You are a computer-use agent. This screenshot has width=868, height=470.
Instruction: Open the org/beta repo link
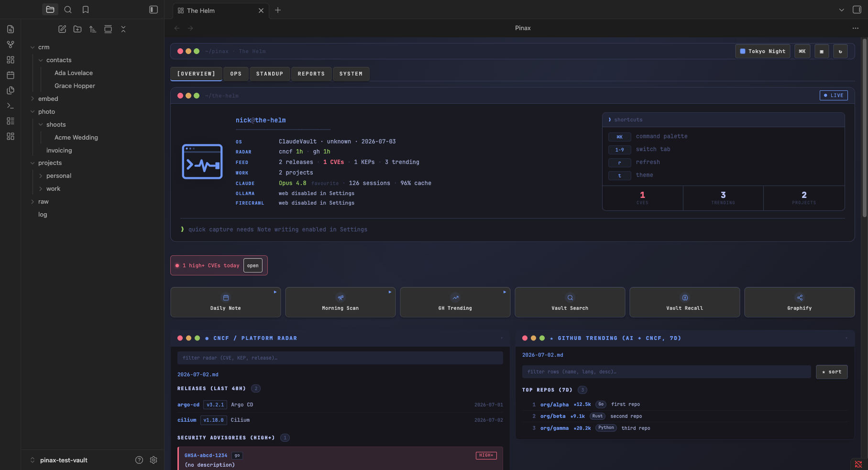553,416
